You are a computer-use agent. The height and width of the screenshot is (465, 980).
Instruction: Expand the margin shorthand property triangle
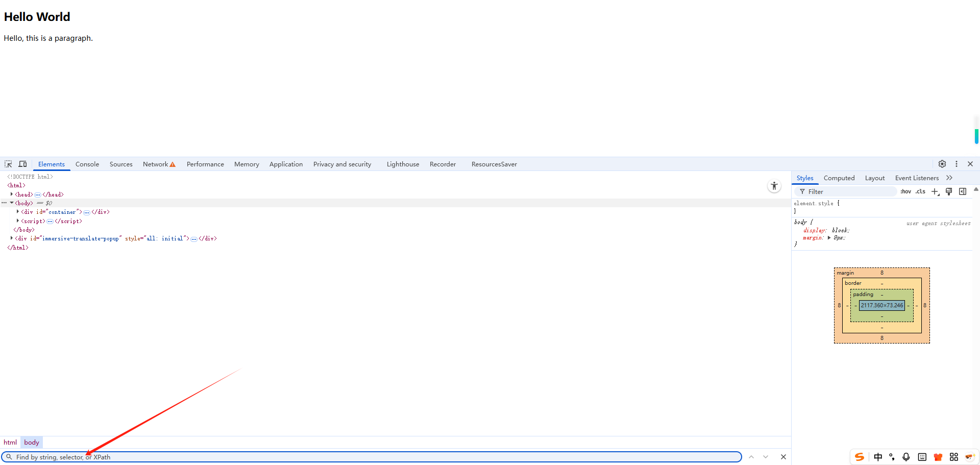[x=829, y=237]
